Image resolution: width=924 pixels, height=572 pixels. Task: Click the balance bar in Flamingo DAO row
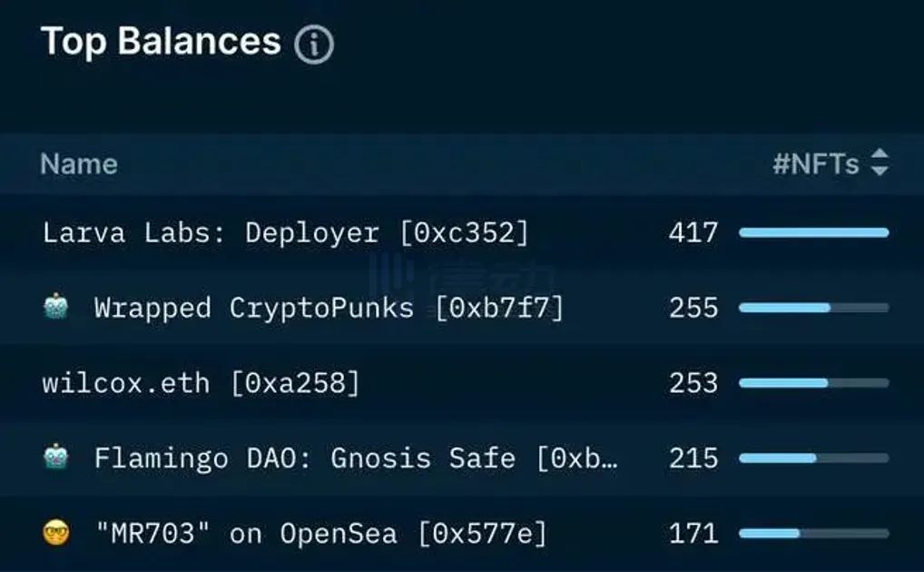coord(813,459)
